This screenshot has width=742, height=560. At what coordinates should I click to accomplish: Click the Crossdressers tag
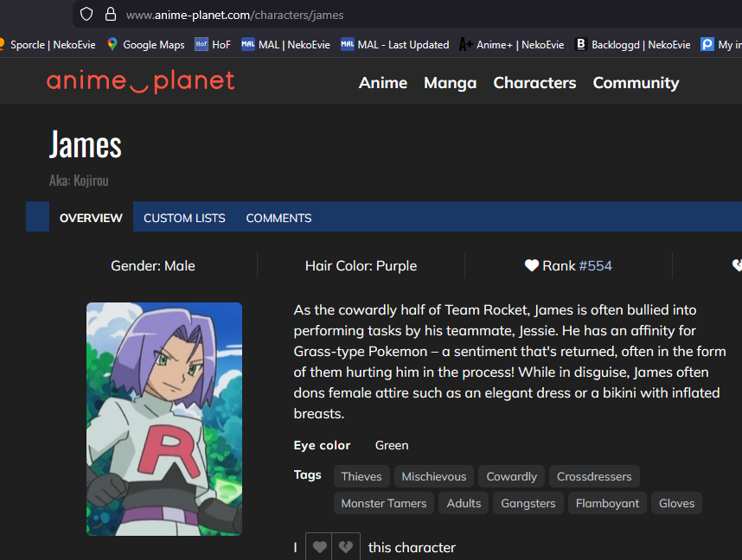594,476
